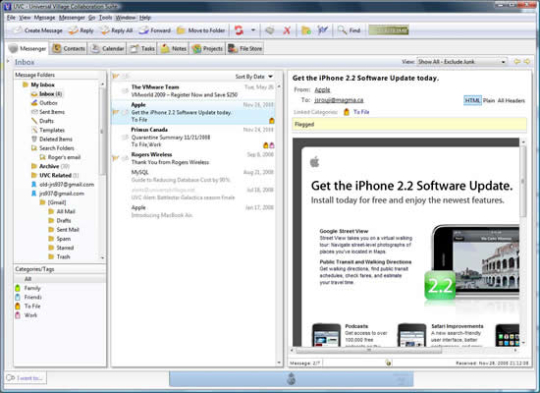Click the From sender link Apple
Screen dimensions: 540x393
click(322, 90)
